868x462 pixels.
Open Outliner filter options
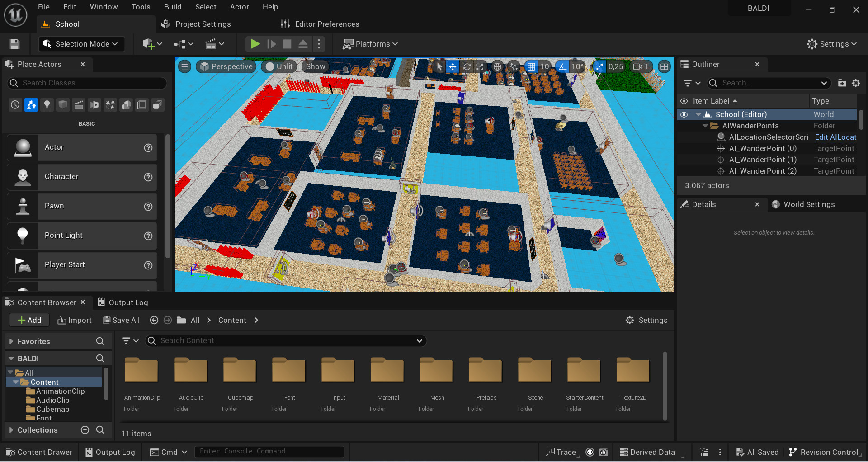click(x=692, y=83)
